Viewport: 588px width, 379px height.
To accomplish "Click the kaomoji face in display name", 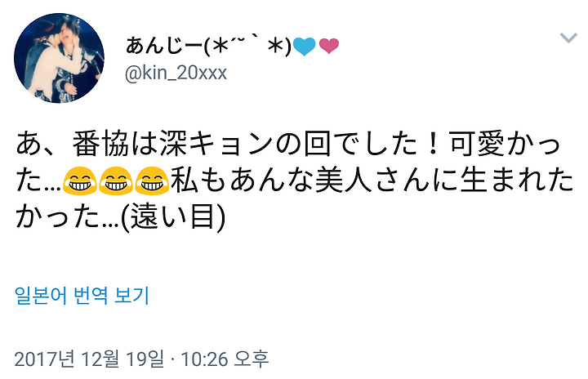I will [x=247, y=47].
